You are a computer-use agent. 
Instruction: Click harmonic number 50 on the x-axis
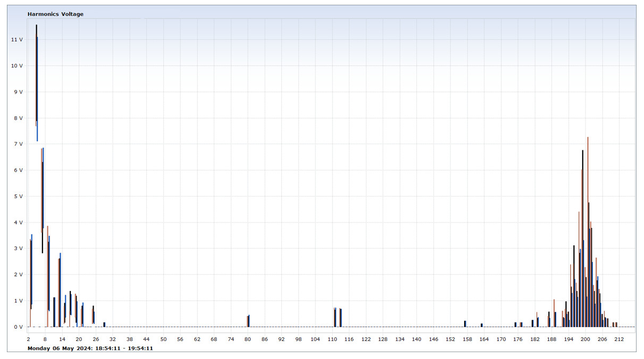(x=163, y=339)
